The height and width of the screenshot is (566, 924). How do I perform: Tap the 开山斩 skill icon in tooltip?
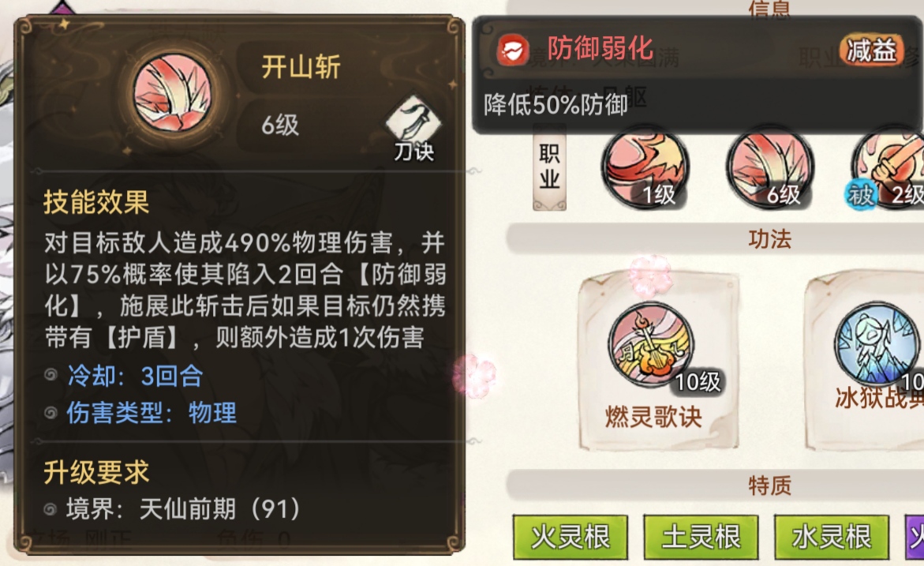174,92
